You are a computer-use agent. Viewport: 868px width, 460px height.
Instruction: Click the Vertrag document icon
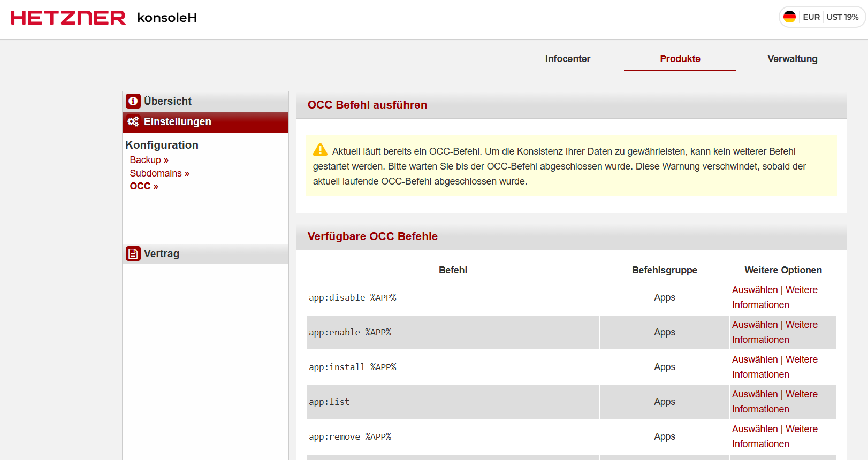(x=133, y=254)
